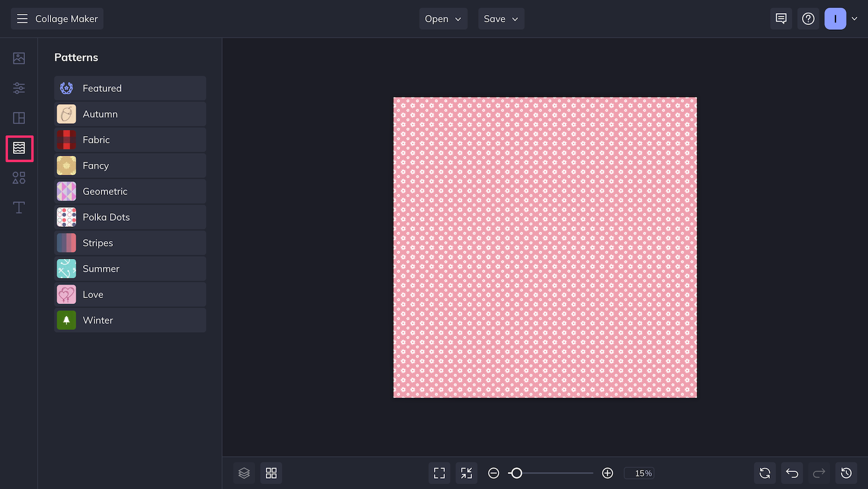This screenshot has width=868, height=489.
Task: Open the Image Manager sidebar icon
Action: click(x=19, y=58)
